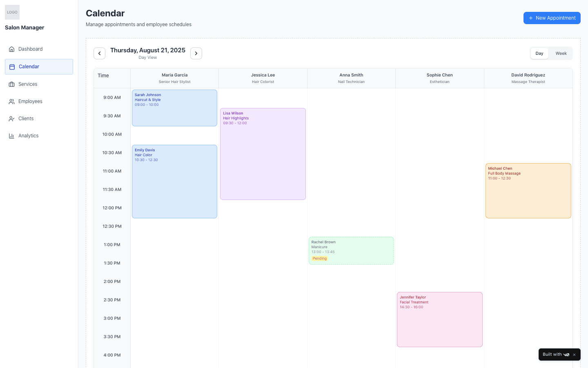Screen dimensions: 588x368
Task: Open the Clients page from the sidebar
Action: (x=26, y=118)
